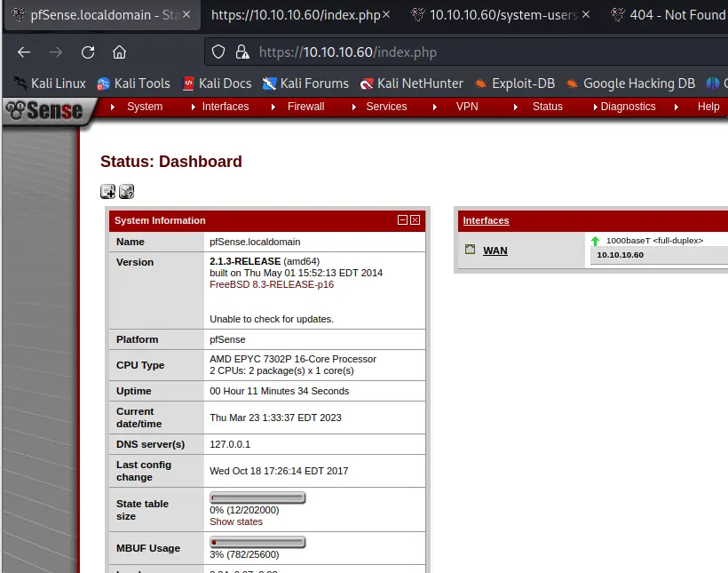Image resolution: width=728 pixels, height=573 pixels.
Task: Open the browser home page icon
Action: click(119, 52)
